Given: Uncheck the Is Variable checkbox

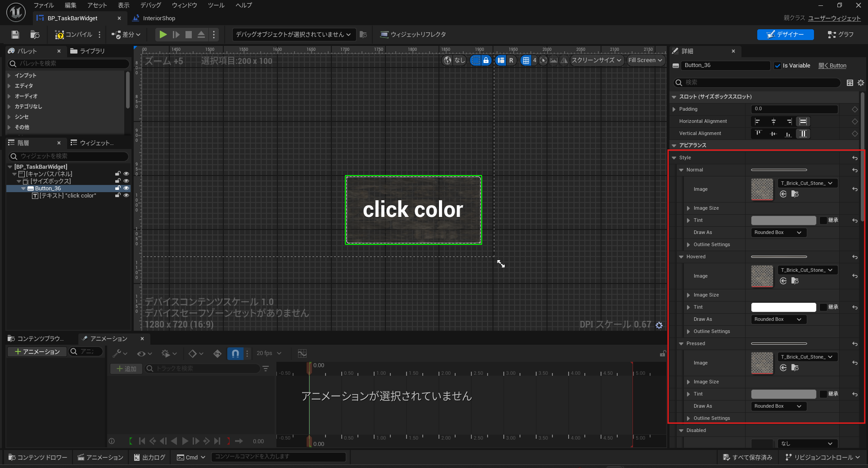Looking at the screenshot, I should click(x=778, y=66).
